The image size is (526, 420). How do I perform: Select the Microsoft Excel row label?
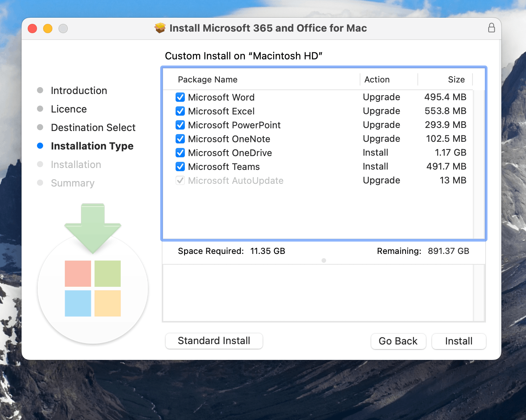(x=221, y=111)
